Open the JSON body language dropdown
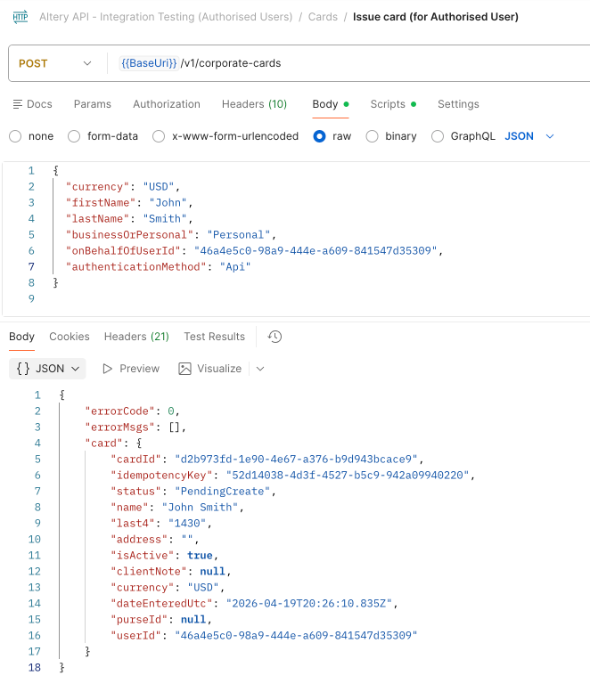This screenshot has height=700, width=590. point(529,136)
